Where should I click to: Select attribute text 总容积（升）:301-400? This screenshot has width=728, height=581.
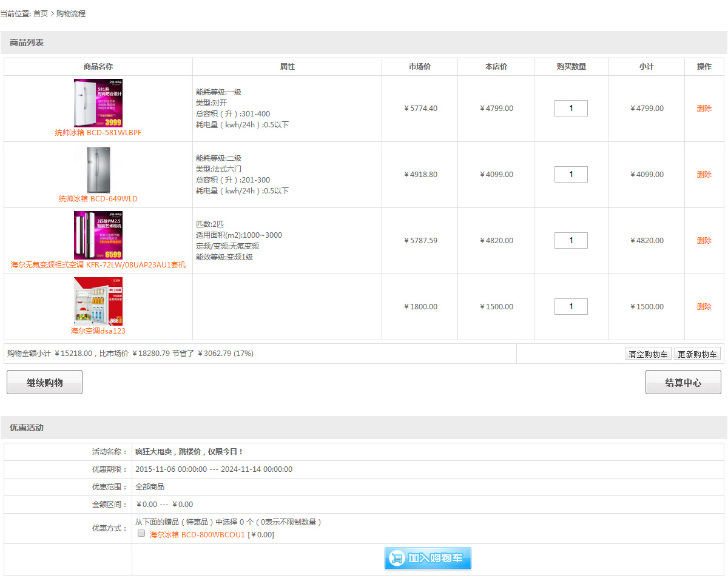pos(233,114)
